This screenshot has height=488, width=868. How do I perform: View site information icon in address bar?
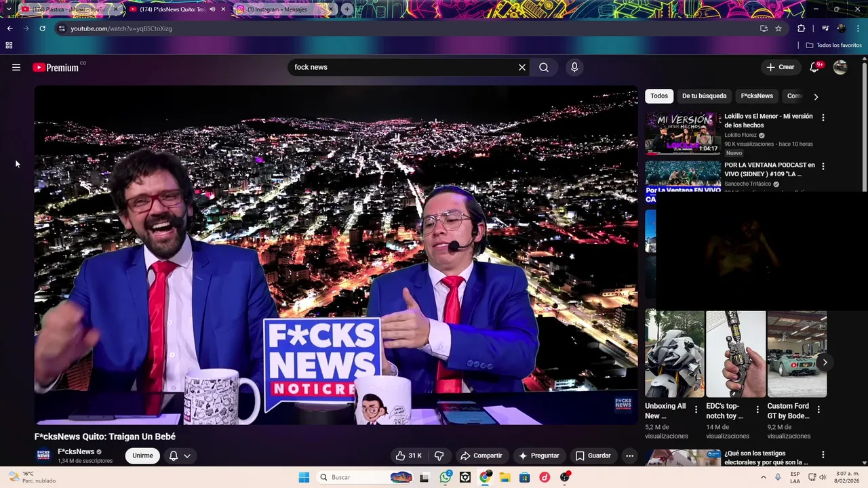pos(62,28)
